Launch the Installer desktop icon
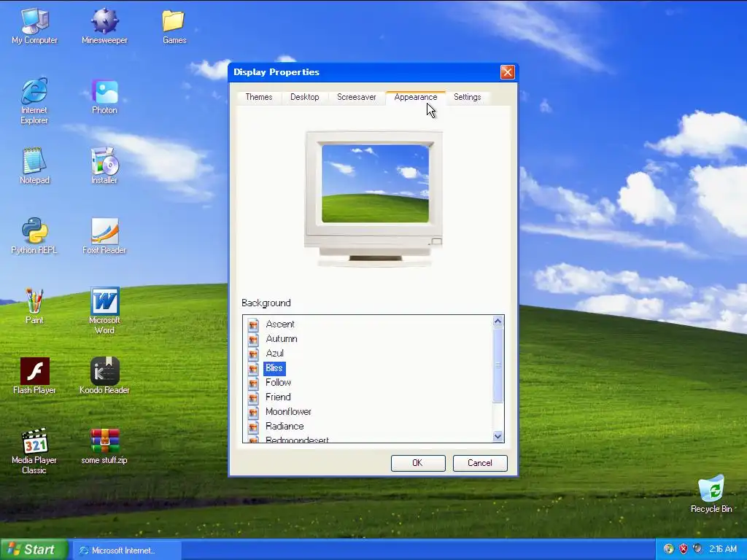This screenshot has height=560, width=747. click(104, 166)
